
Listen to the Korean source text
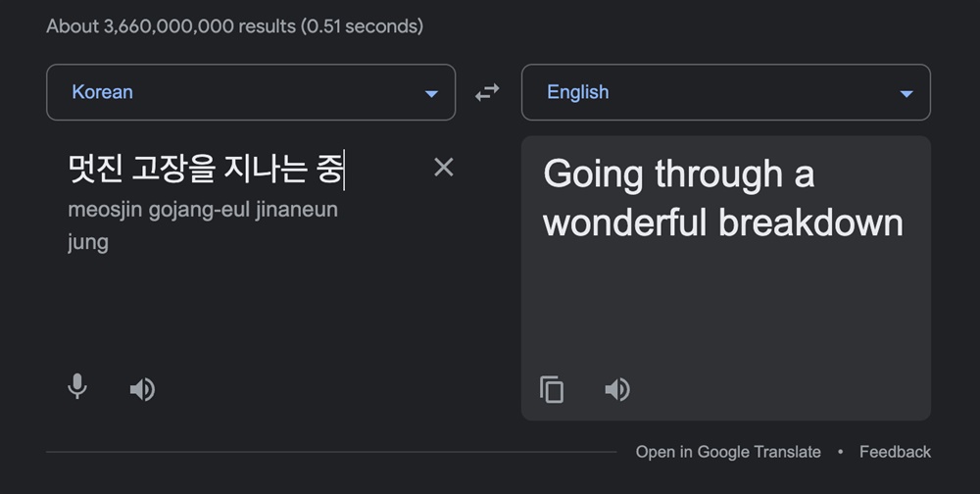(x=142, y=389)
